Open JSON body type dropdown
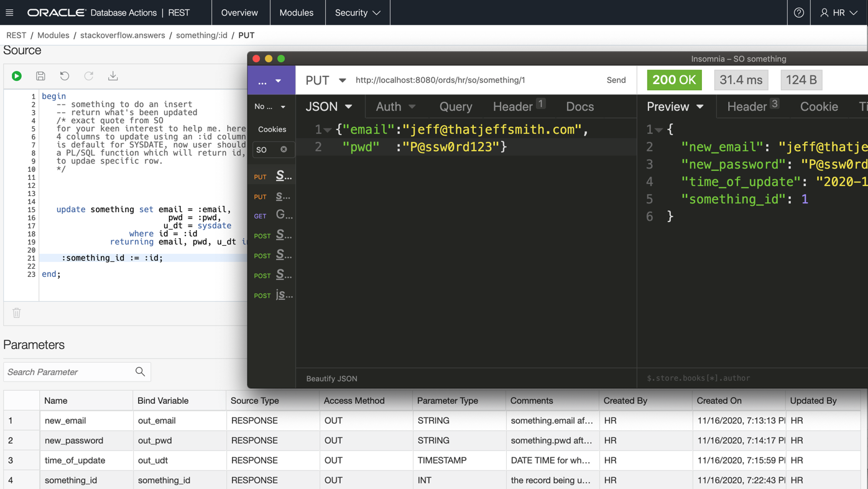 (329, 106)
